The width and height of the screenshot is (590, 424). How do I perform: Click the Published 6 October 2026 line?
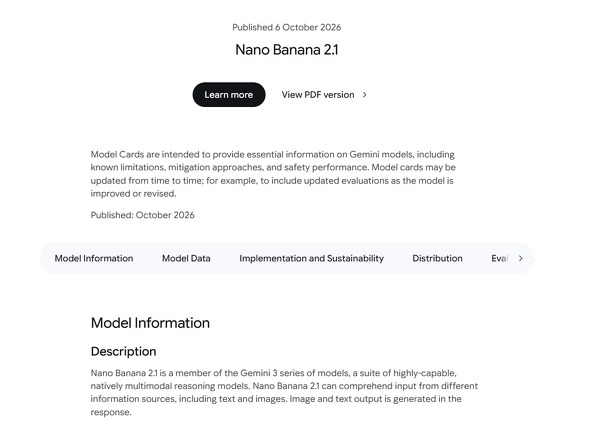coord(287,27)
